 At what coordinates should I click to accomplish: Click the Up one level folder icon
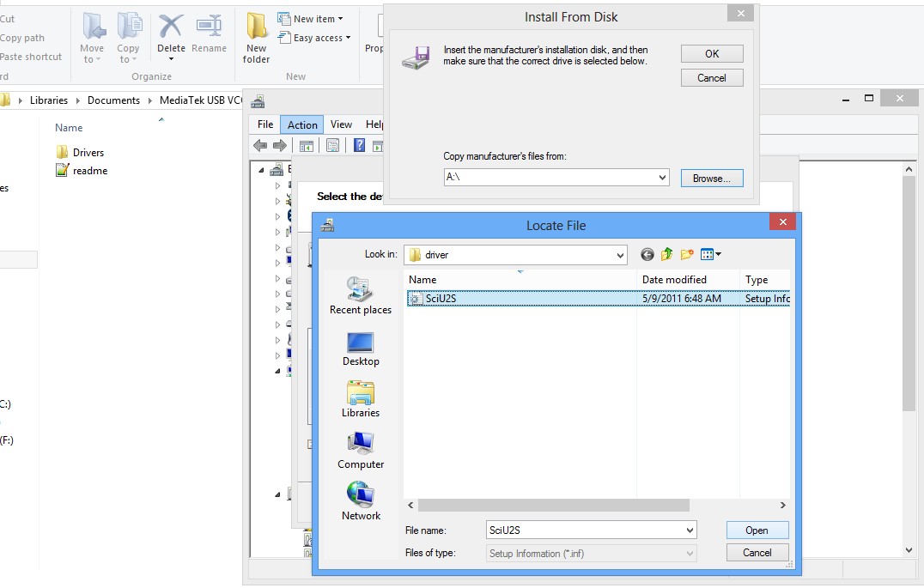pyautogui.click(x=666, y=254)
